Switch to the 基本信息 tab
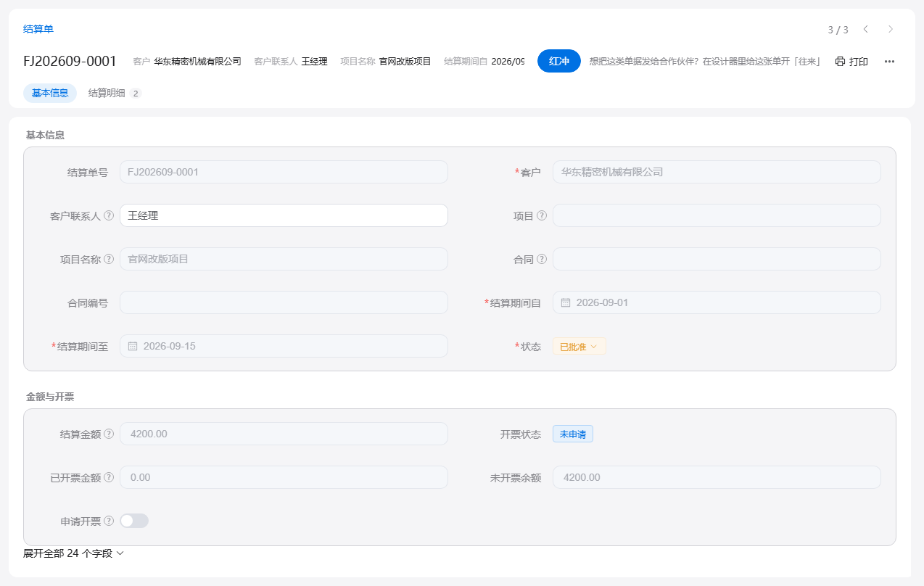 pos(50,93)
